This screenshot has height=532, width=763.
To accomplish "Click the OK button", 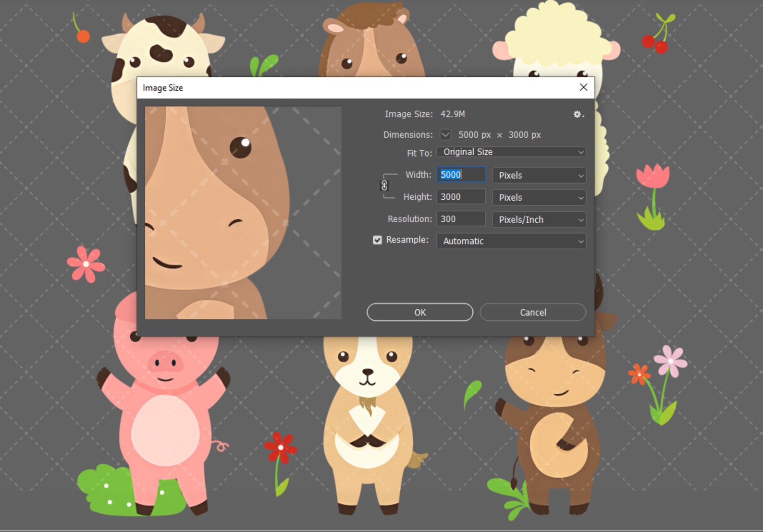I will (420, 312).
